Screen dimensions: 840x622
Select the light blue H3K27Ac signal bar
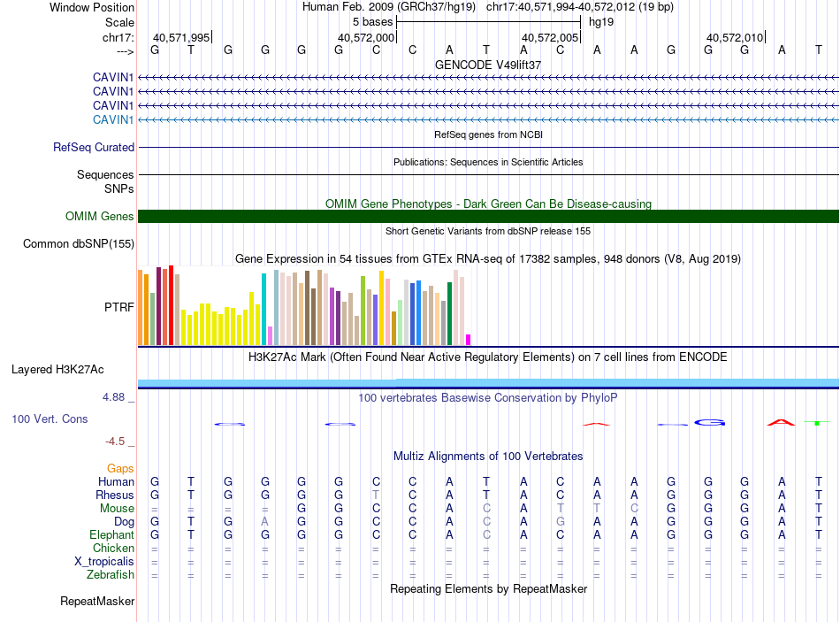coord(488,382)
